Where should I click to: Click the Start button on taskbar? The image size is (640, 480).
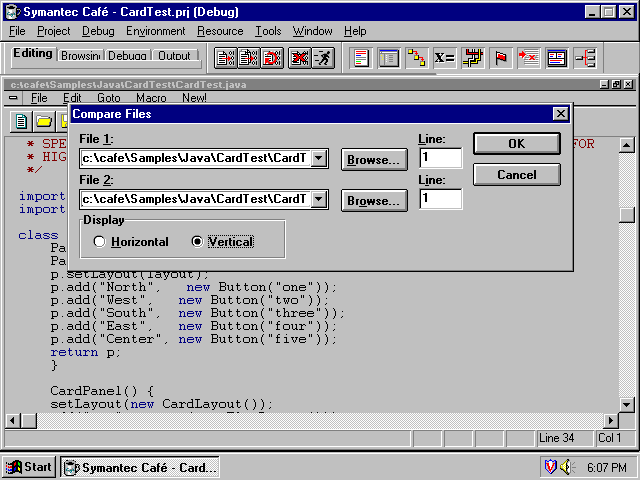[29, 467]
